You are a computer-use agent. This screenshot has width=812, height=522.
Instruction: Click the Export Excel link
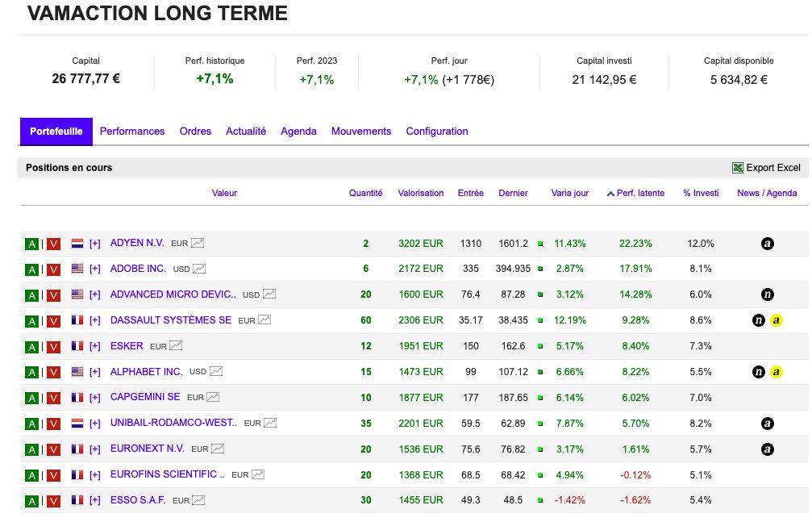point(773,168)
